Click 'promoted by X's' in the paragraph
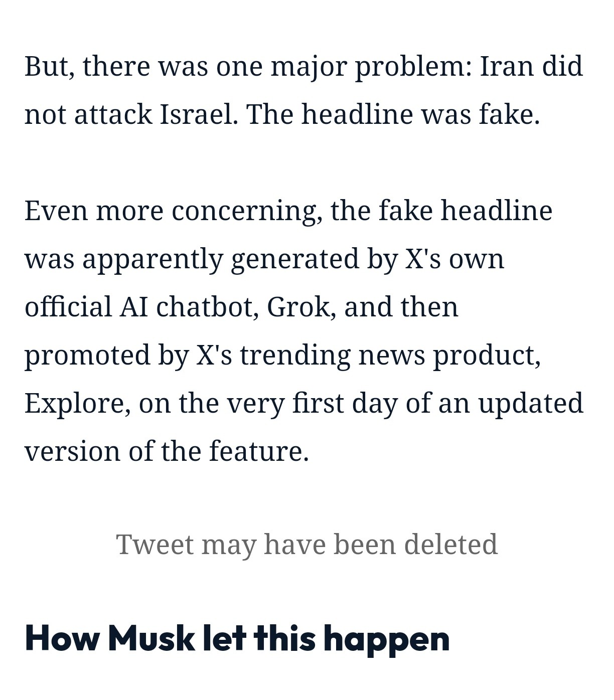 (x=128, y=356)
